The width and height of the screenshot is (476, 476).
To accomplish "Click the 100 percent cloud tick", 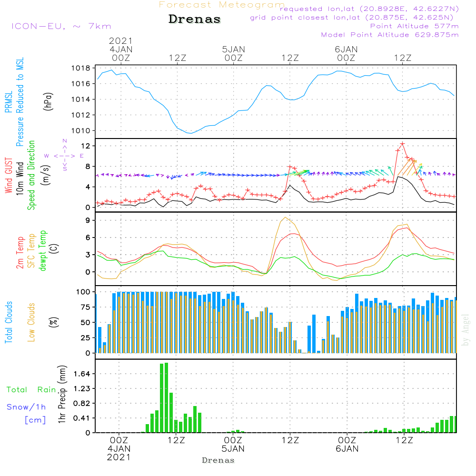I will 83,292.
